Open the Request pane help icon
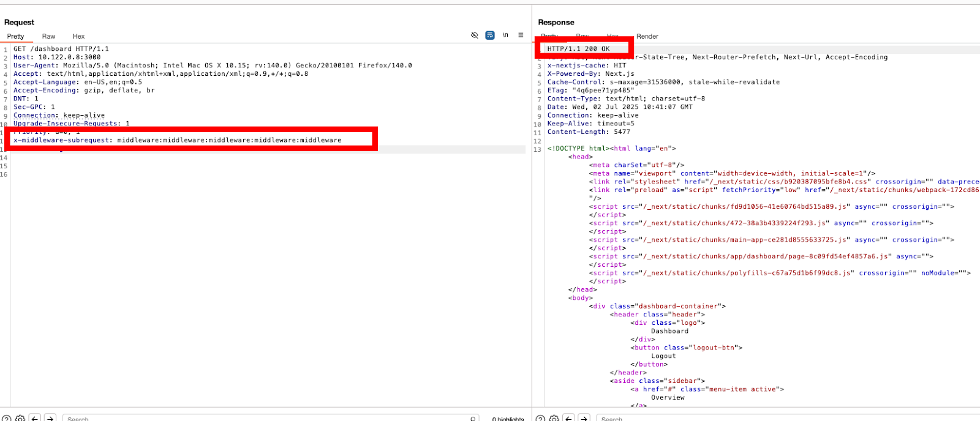The image size is (980, 421). point(7,419)
